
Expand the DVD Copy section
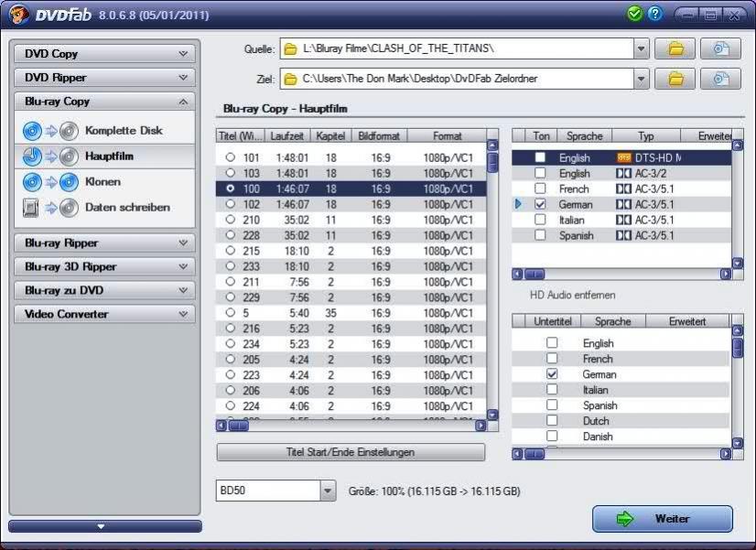pyautogui.click(x=104, y=53)
